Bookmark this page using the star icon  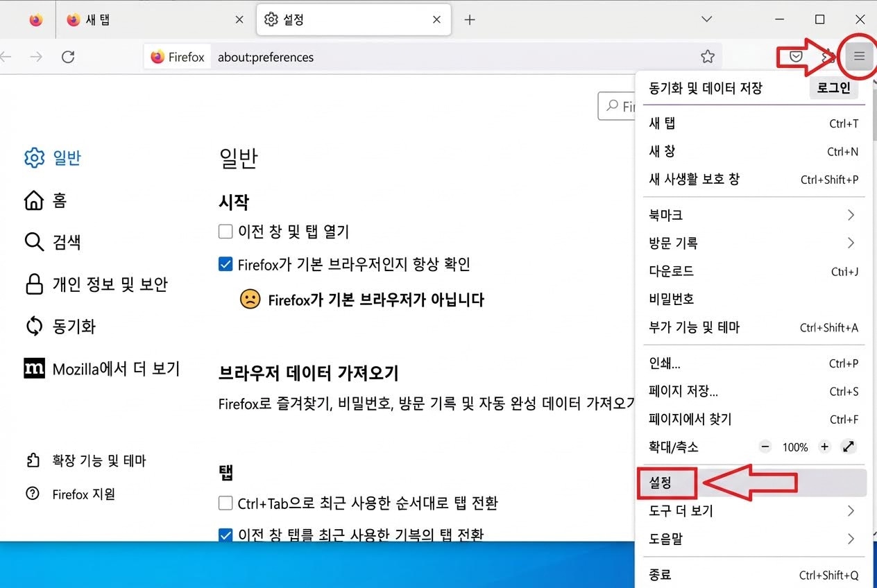click(707, 57)
